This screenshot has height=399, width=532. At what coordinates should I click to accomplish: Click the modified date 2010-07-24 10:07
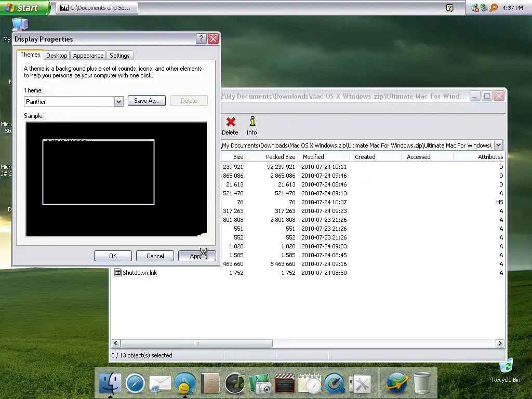(x=324, y=202)
